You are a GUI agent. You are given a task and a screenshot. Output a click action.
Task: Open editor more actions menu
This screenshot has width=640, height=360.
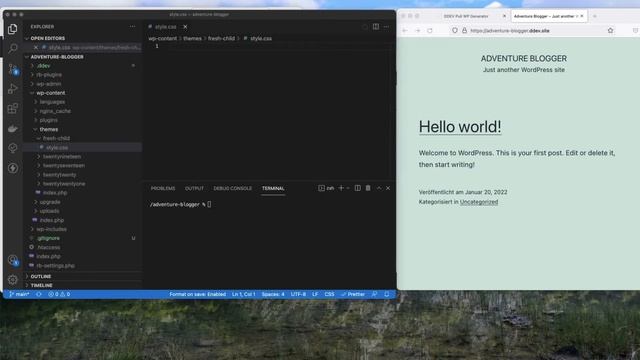click(x=386, y=27)
